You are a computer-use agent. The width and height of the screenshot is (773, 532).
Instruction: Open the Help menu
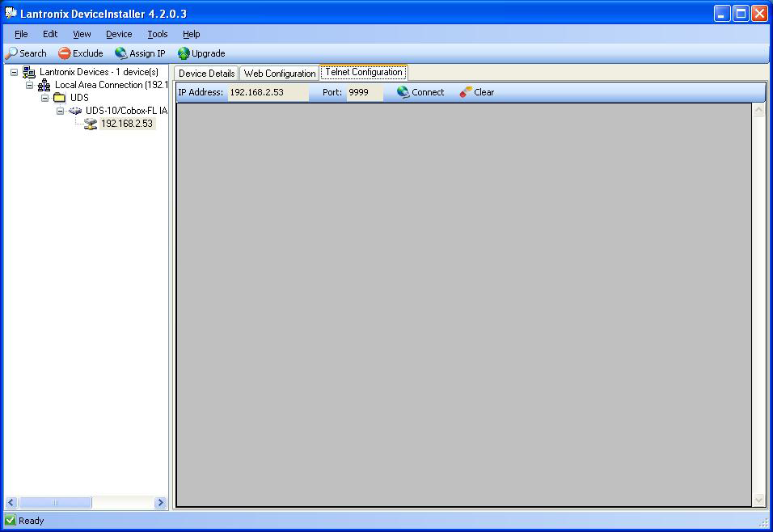[x=192, y=34]
